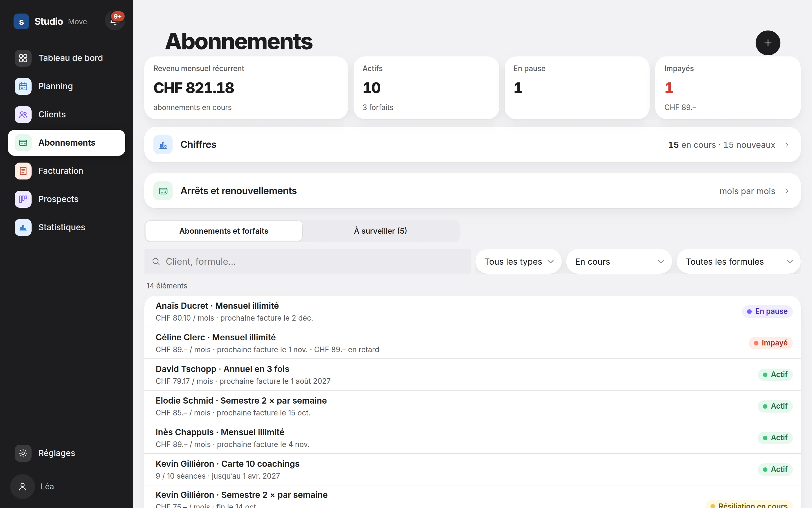Open Réglages settings

coord(67,453)
